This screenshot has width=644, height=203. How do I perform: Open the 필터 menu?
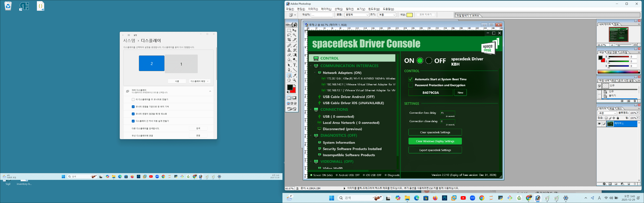pyautogui.click(x=350, y=9)
